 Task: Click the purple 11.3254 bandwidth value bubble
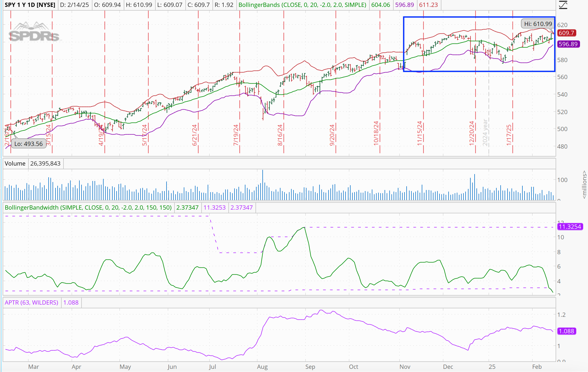click(x=570, y=227)
